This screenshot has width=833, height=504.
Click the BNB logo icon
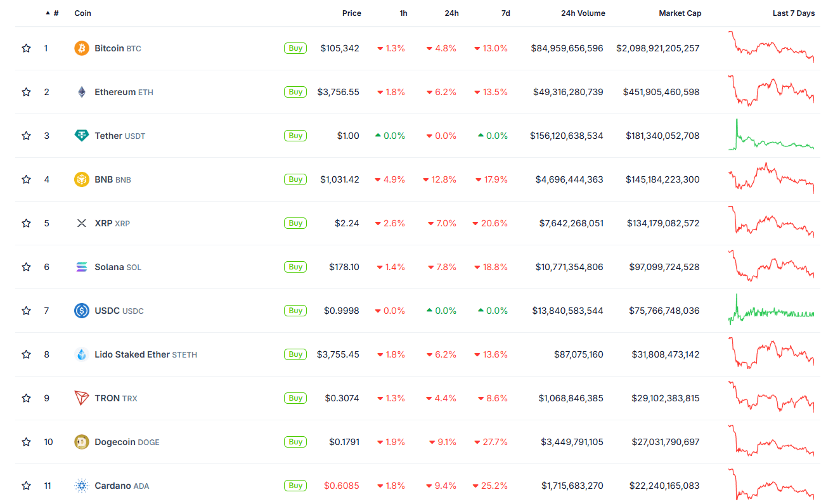coord(81,179)
